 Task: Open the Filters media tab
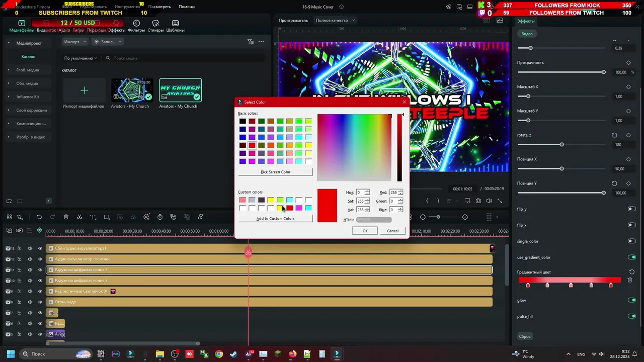click(x=136, y=26)
